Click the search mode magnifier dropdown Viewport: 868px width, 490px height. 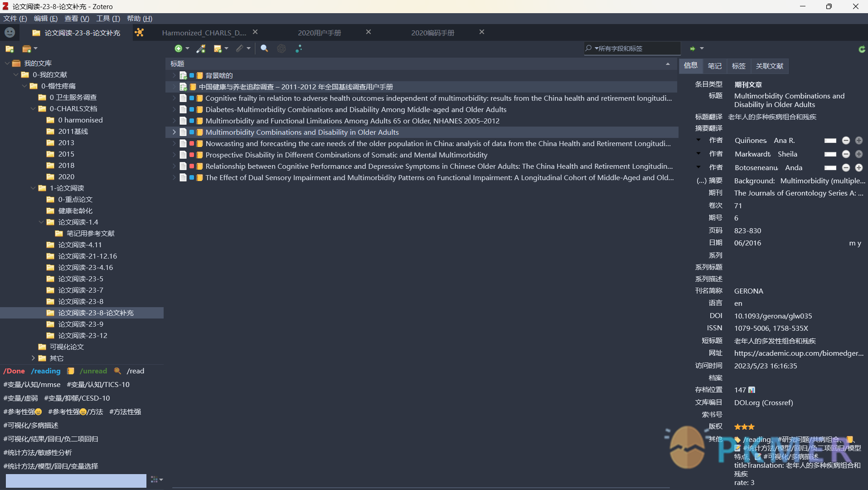591,49
